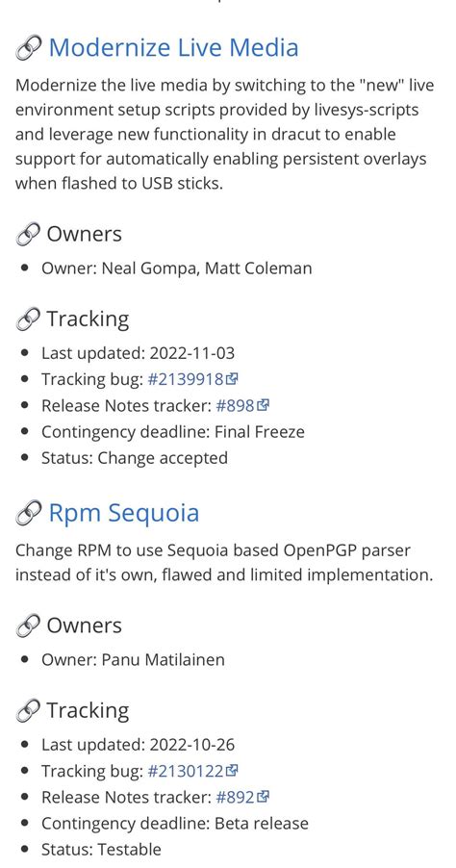The width and height of the screenshot is (456, 868).
Task: Open Release Notes tracker #898
Action: 235,406
